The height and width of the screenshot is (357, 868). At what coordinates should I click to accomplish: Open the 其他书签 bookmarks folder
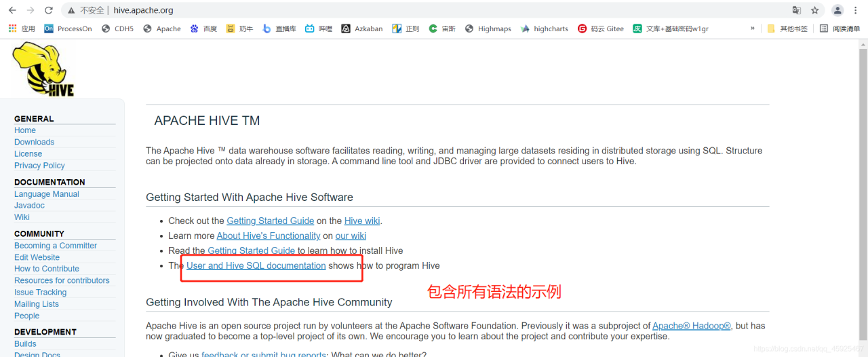pyautogui.click(x=787, y=29)
